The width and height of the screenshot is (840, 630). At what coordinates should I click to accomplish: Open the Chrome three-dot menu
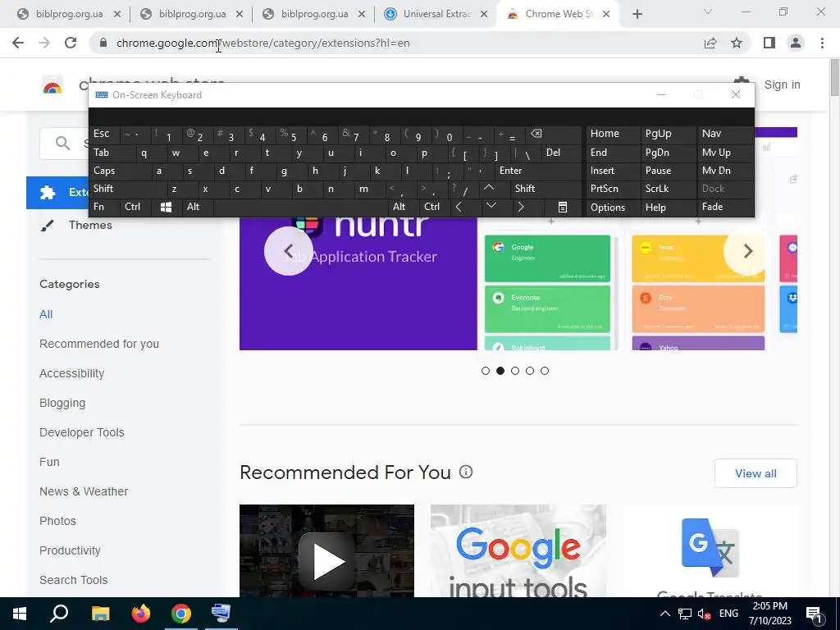click(822, 43)
